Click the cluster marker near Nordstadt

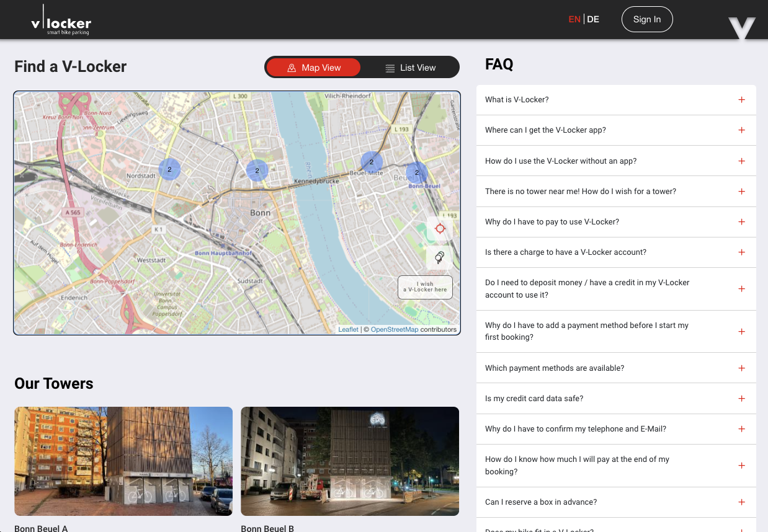[x=169, y=169]
